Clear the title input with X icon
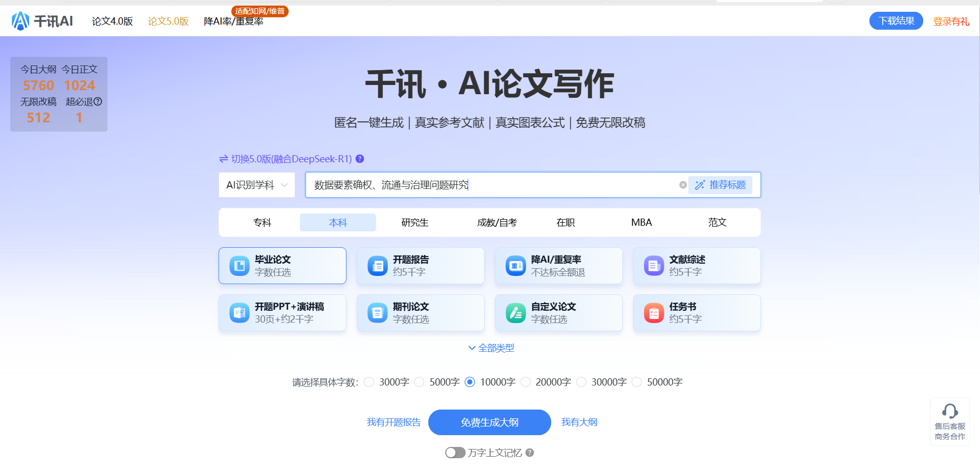Image resolution: width=980 pixels, height=471 pixels. point(683,185)
